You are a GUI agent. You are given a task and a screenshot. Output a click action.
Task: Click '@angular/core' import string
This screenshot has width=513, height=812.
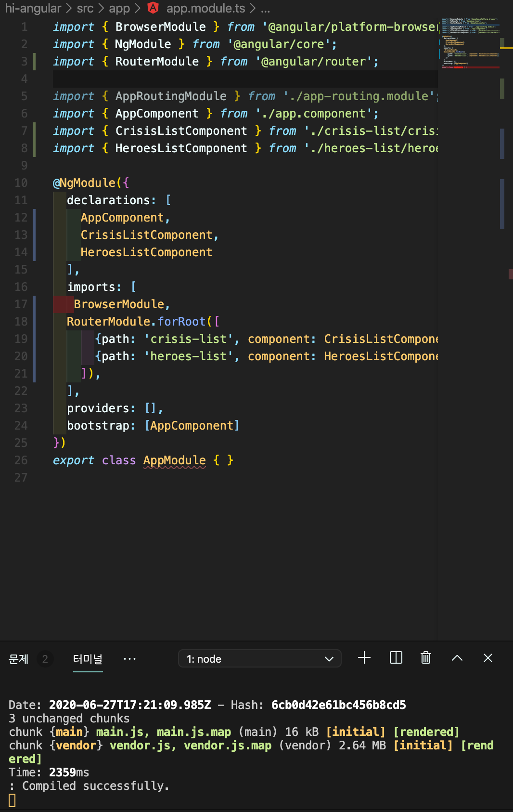(x=279, y=44)
